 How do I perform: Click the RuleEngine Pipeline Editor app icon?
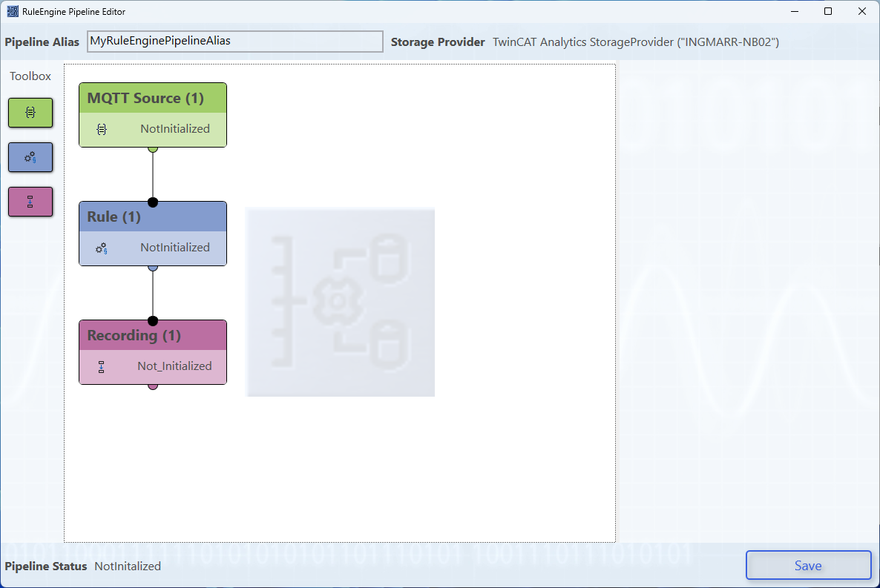(x=13, y=11)
